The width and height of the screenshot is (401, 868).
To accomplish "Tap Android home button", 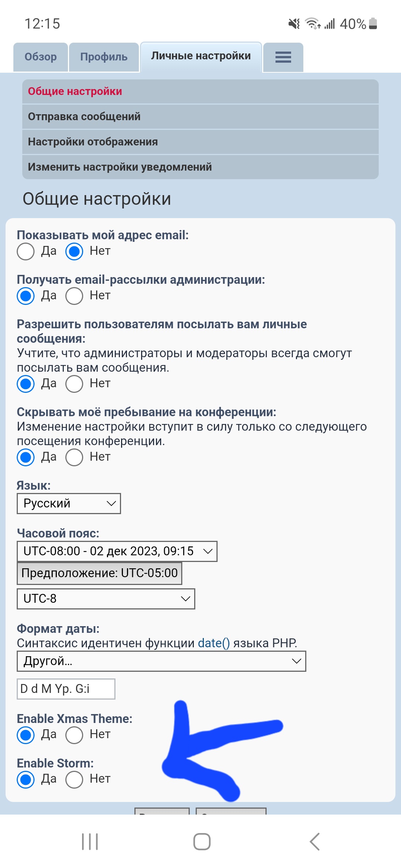I will click(x=202, y=841).
